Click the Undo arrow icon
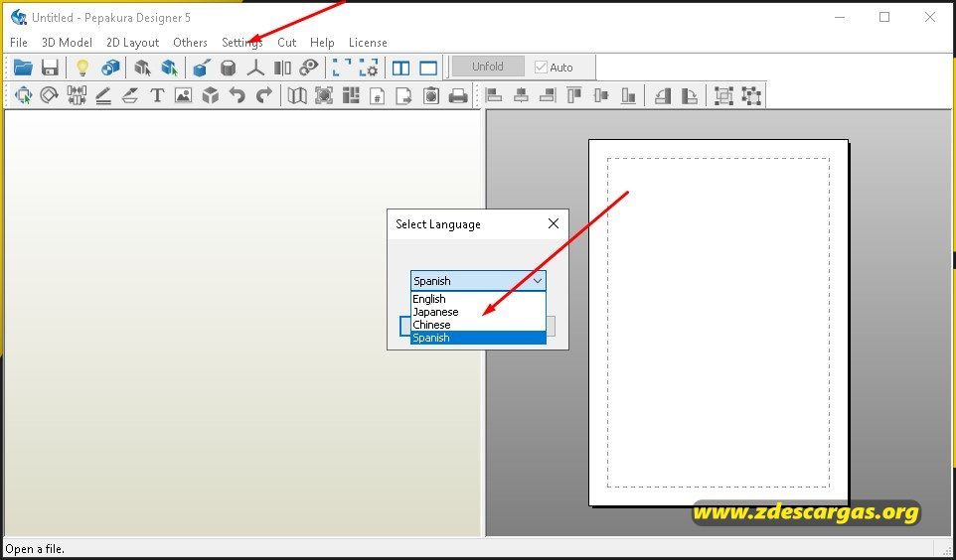The width and height of the screenshot is (956, 560). [x=237, y=95]
